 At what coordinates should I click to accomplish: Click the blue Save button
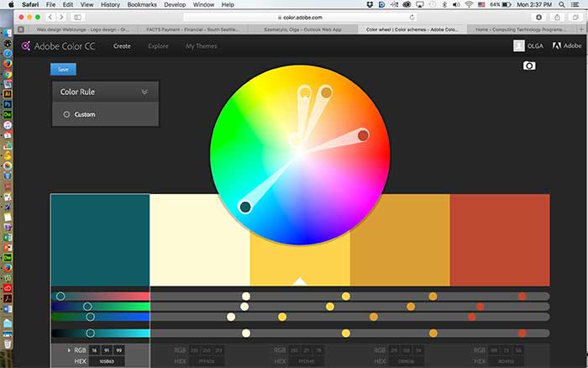pos(63,70)
